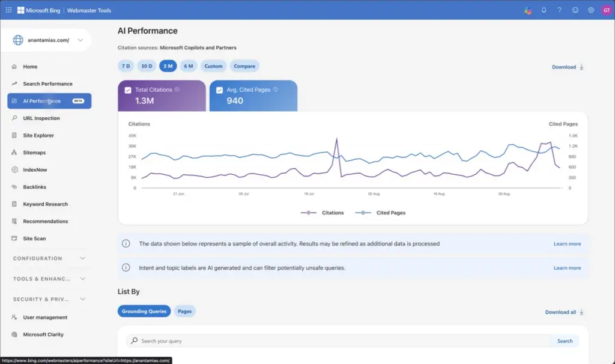
Task: Click the Avg. Cited Pages info icon
Action: (275, 89)
